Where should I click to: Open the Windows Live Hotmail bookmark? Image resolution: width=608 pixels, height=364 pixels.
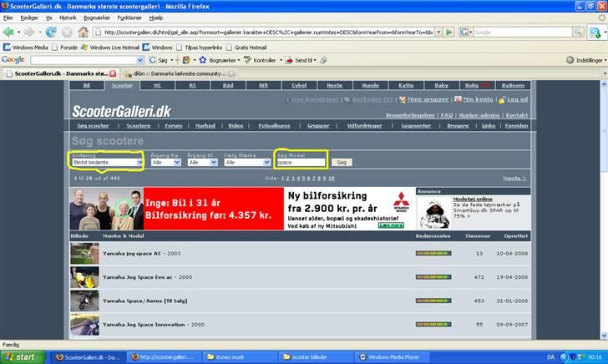pos(114,48)
